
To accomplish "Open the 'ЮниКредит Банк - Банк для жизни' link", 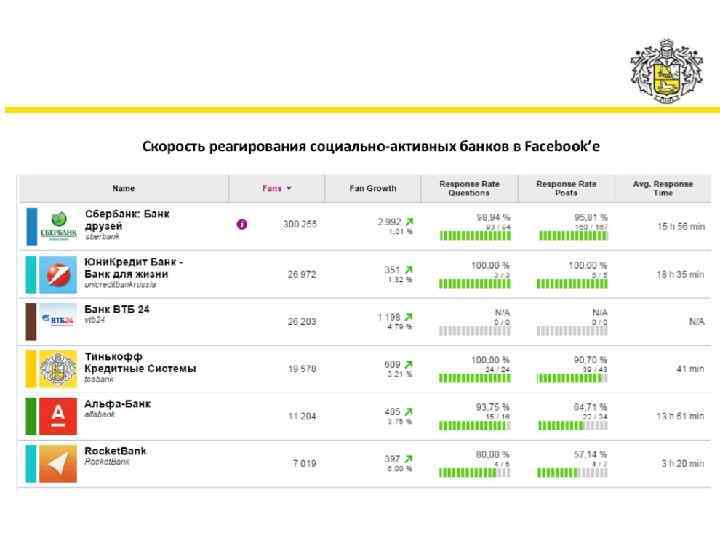I will tap(134, 268).
